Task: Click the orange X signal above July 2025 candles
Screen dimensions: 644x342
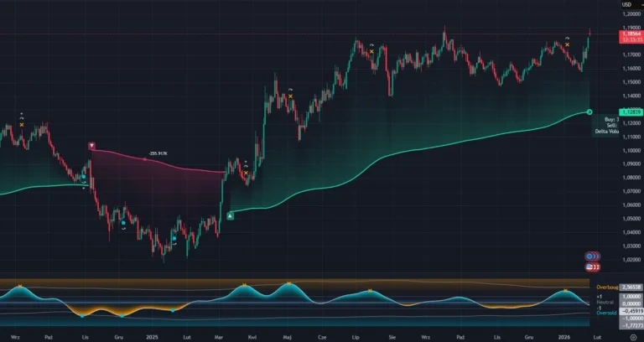Action: click(x=371, y=52)
